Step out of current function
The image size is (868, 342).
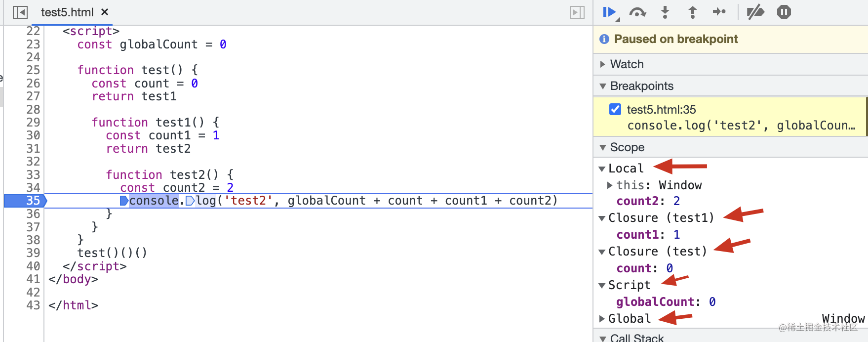click(693, 12)
